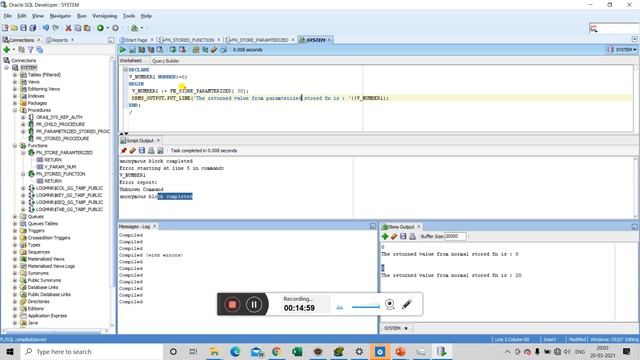
Task: Click green plus icon in Dbms Output panel
Action: pos(384,236)
